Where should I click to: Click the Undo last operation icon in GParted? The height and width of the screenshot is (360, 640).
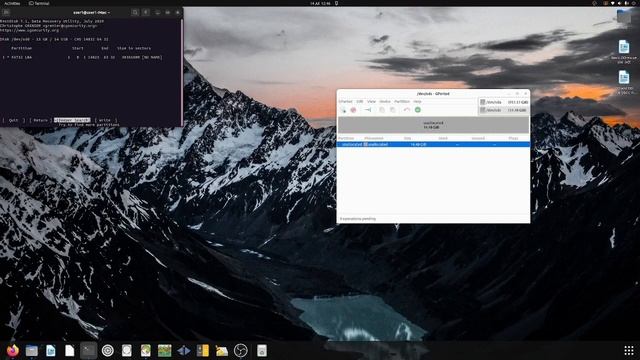click(407, 110)
